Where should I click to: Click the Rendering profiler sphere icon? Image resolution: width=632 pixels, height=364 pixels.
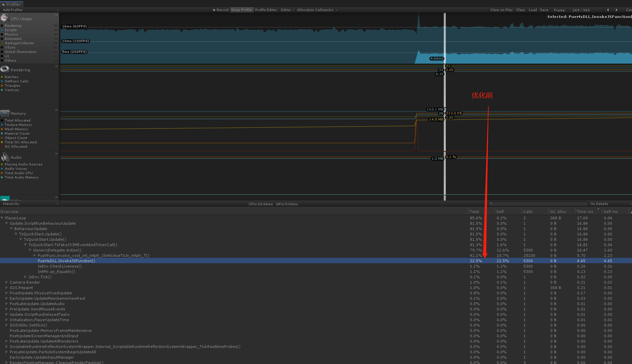5,69
